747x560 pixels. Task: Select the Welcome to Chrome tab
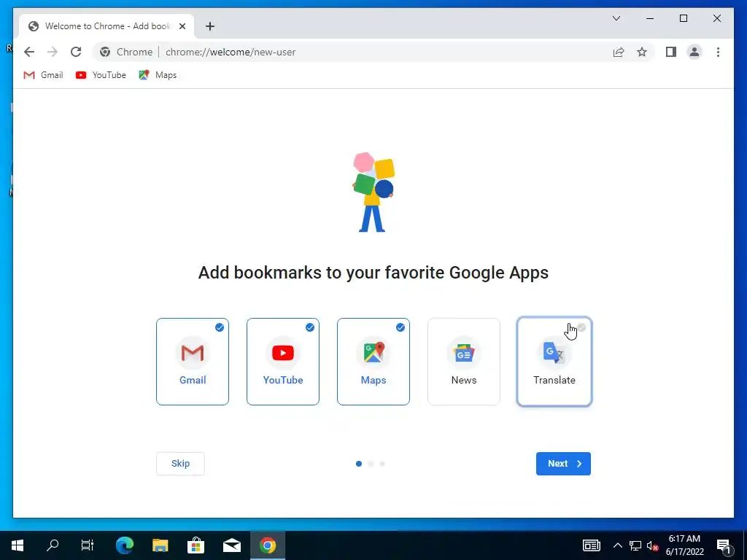coord(107,26)
